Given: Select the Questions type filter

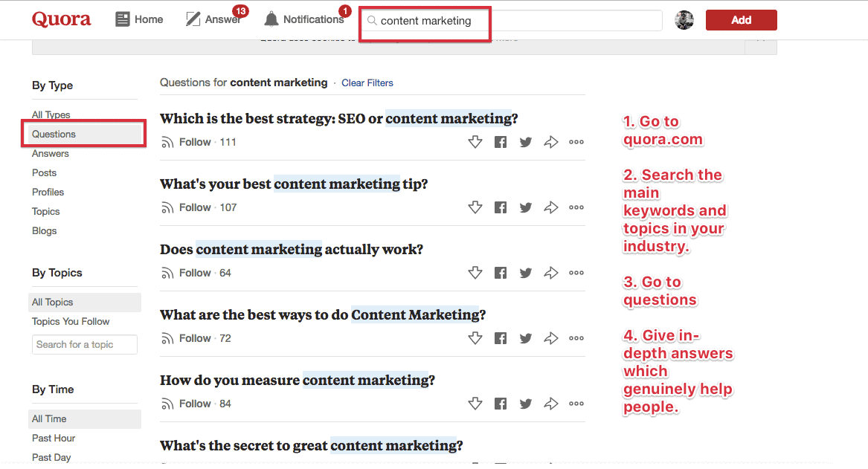Looking at the screenshot, I should 84,134.
